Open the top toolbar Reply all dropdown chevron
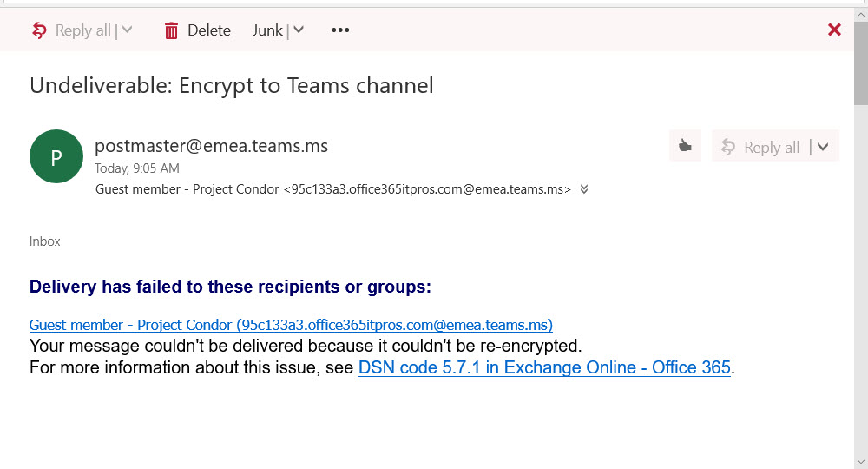Screen dimensions: 868x469 pos(128,30)
